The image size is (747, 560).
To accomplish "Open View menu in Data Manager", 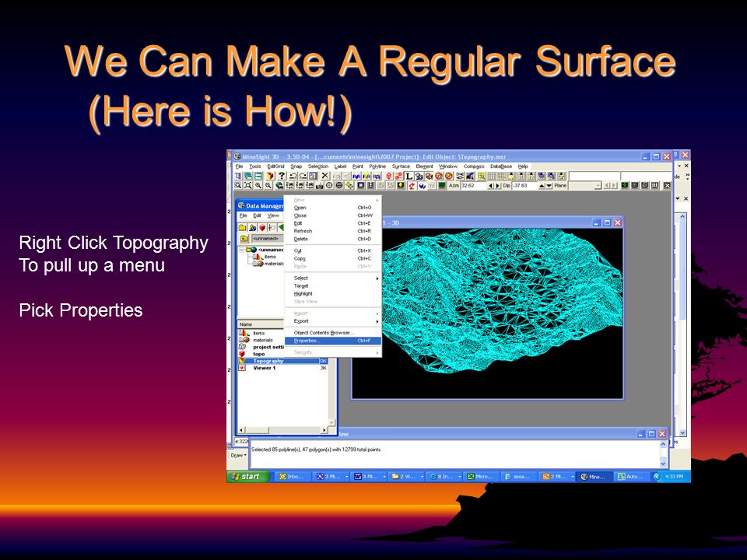I will pos(273,215).
